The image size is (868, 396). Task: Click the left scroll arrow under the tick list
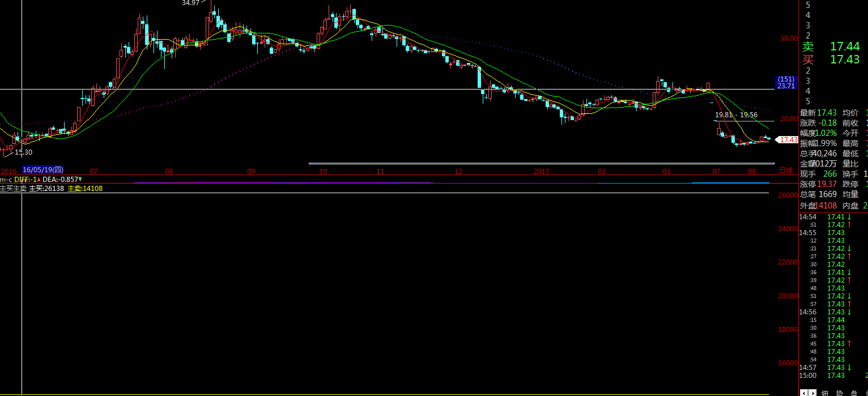click(x=803, y=393)
